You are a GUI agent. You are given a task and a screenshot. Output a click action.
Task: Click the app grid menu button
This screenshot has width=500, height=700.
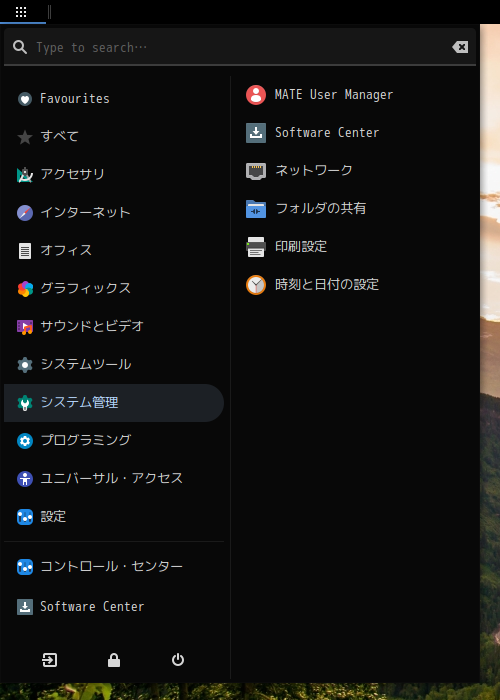(x=21, y=12)
